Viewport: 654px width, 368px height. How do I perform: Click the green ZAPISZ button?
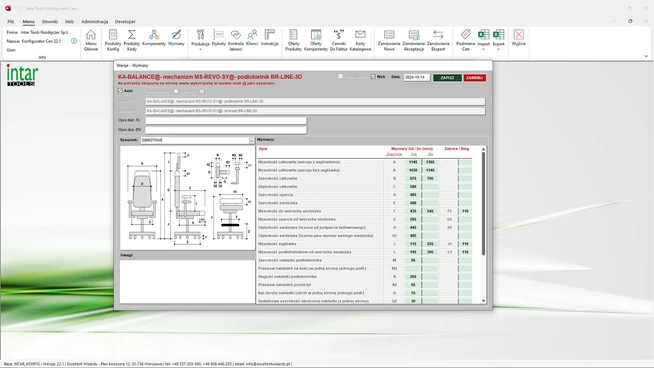(447, 78)
